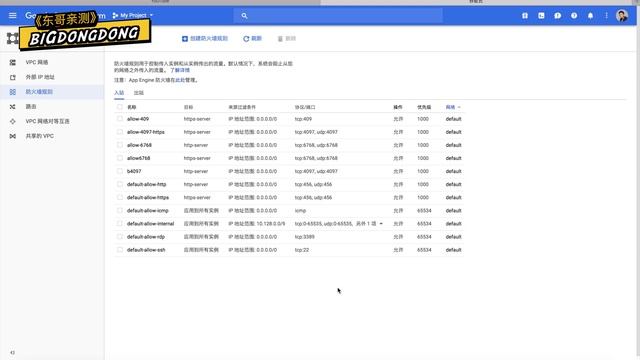Click the create firewall rule button
Screen dimensions: 640x360
[204, 38]
